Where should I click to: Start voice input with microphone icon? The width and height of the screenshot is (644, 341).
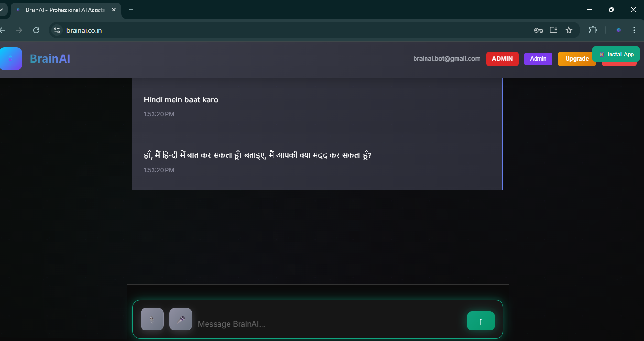[181, 319]
